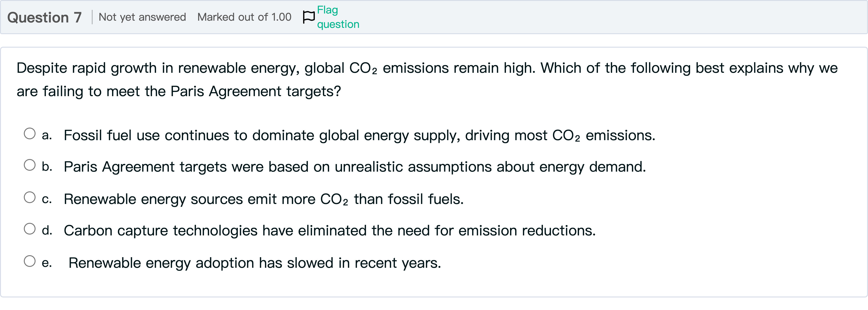Screen dimensions: 868x310
Task: Click the 'b.' option letter label
Action: (47, 167)
